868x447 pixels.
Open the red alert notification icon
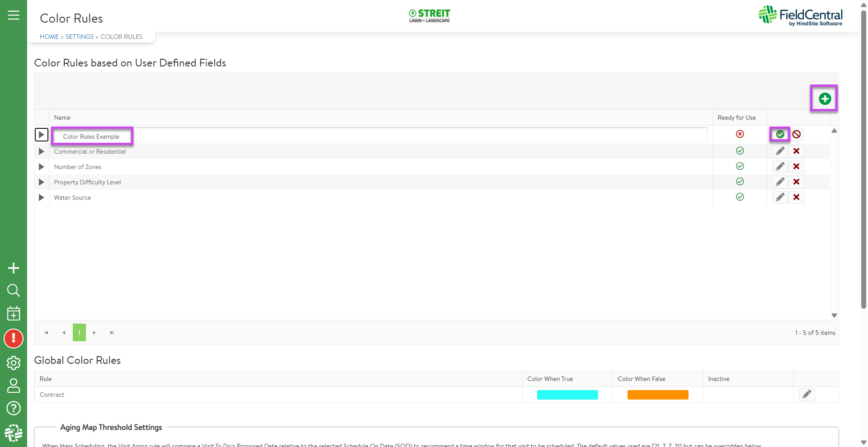pos(14,339)
